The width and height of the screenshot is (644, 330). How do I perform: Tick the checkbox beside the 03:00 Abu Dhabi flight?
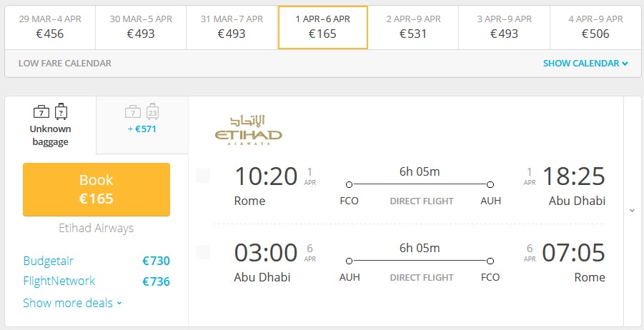(x=203, y=252)
